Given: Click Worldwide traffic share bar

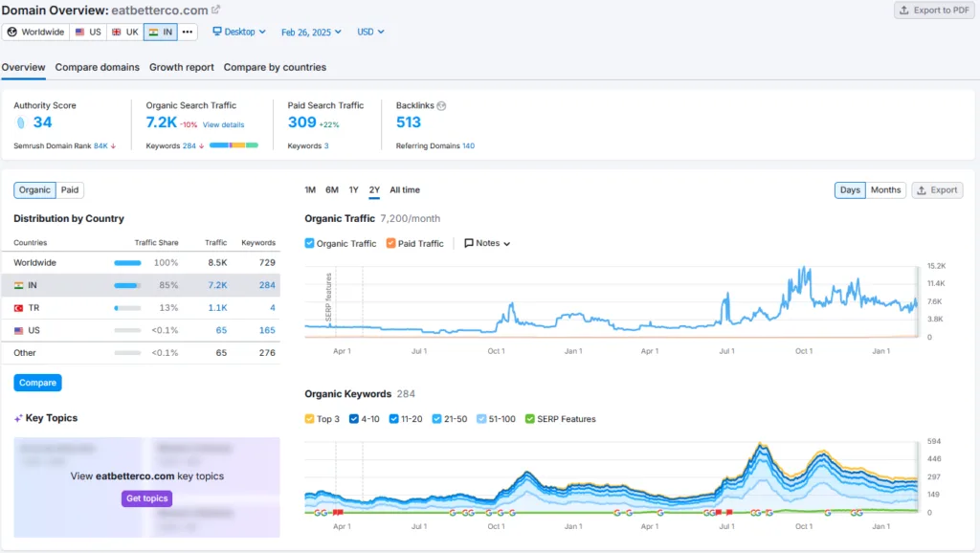Looking at the screenshot, I should [x=127, y=263].
